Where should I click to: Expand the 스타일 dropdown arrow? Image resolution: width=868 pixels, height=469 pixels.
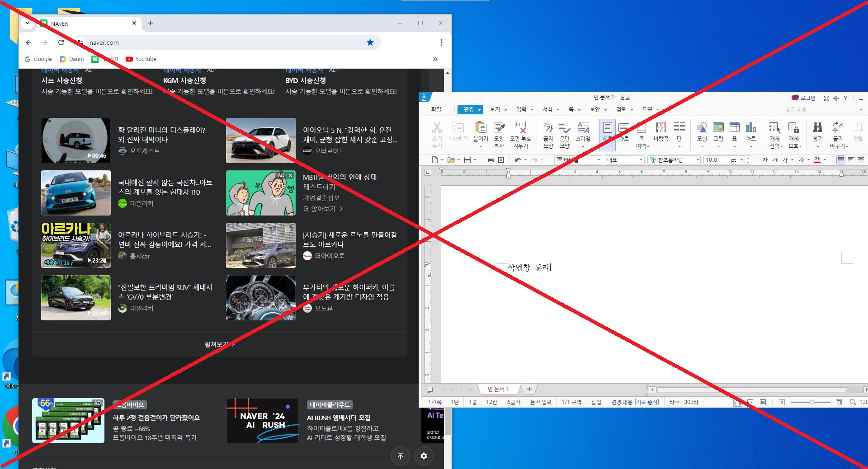click(x=583, y=146)
